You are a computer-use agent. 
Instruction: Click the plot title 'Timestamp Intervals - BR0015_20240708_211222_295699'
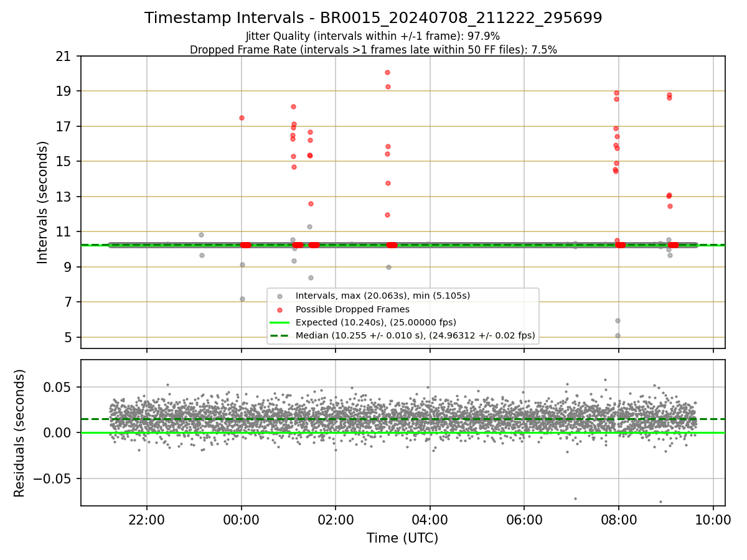point(373,18)
